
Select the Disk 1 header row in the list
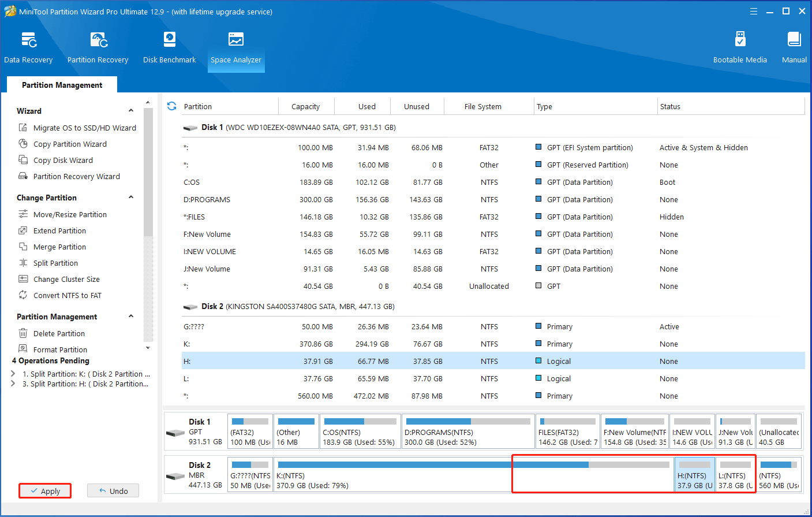click(x=493, y=127)
